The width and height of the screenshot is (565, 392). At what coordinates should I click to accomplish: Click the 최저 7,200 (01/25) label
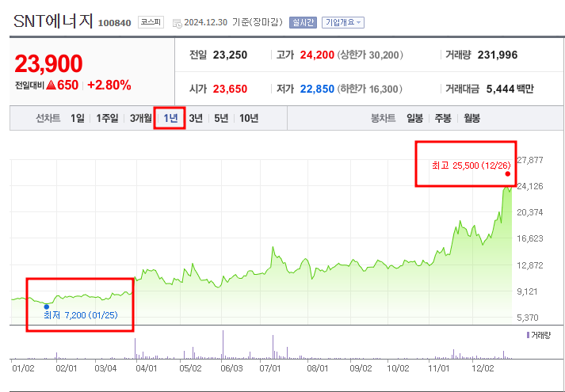coord(80,315)
